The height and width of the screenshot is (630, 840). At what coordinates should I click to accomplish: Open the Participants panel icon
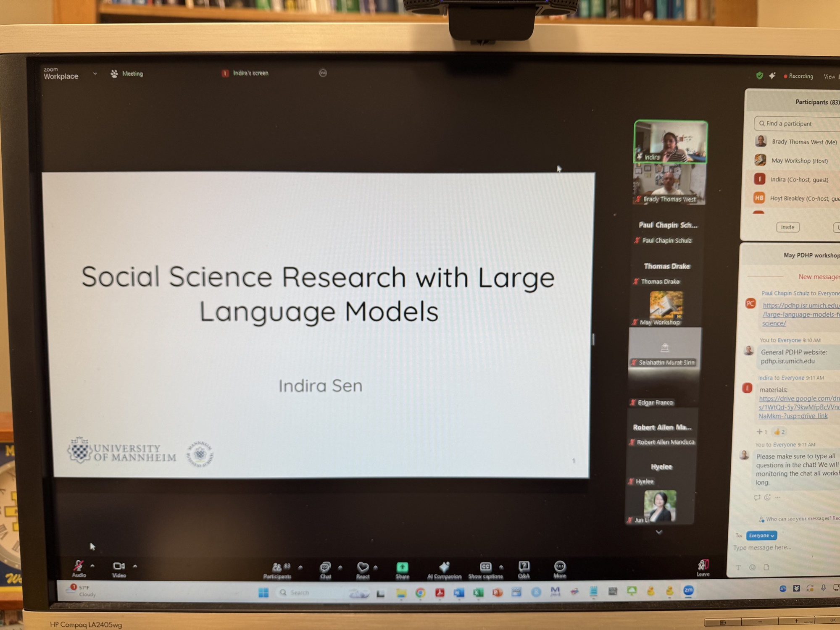(x=277, y=568)
